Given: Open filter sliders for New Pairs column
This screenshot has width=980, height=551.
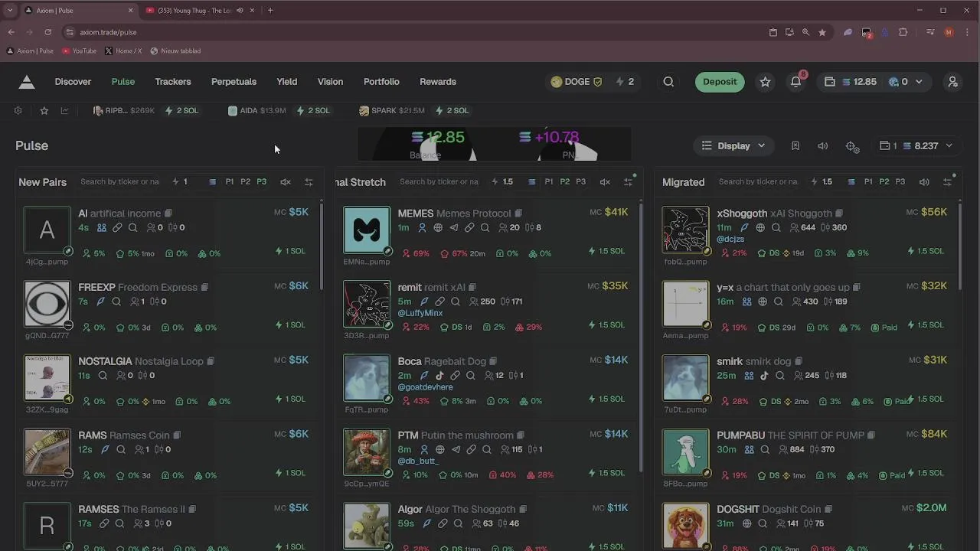Looking at the screenshot, I should [x=309, y=182].
